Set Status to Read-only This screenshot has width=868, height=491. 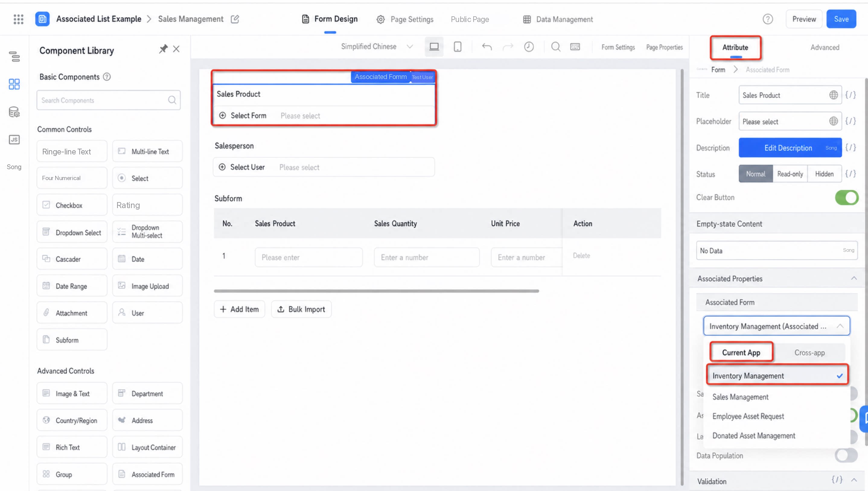[x=790, y=174]
